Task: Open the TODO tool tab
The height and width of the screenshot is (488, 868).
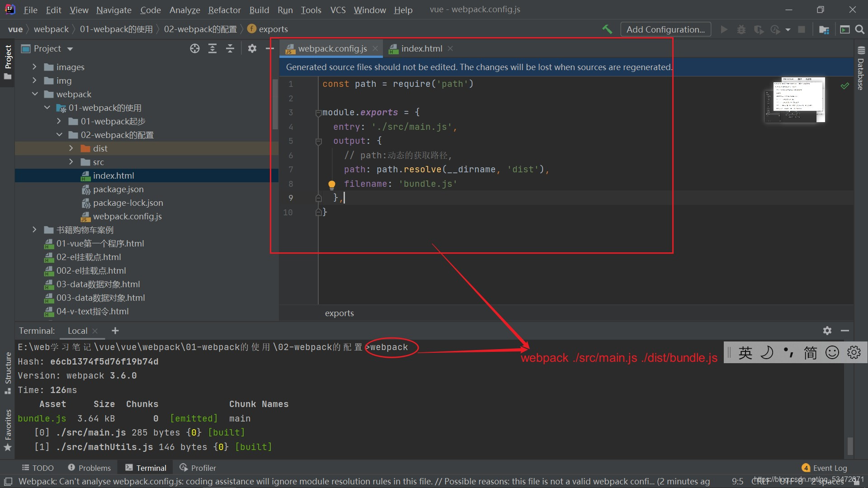Action: [x=38, y=468]
